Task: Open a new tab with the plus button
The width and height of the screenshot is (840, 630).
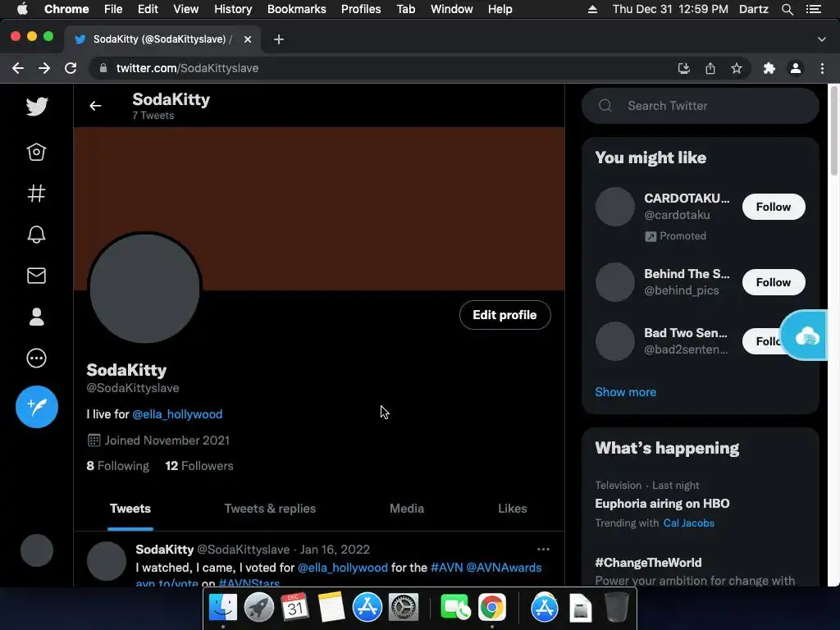Action: click(279, 39)
